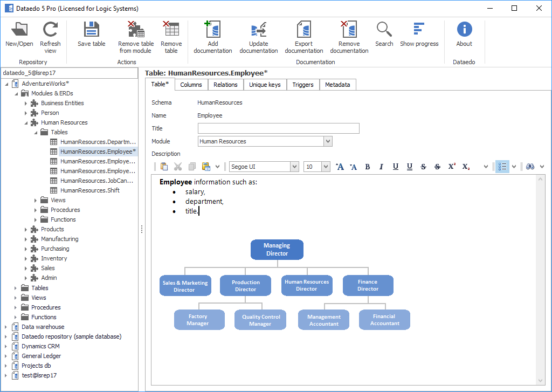Expand the Data warehouse node
This screenshot has height=392, width=552.
5,327
